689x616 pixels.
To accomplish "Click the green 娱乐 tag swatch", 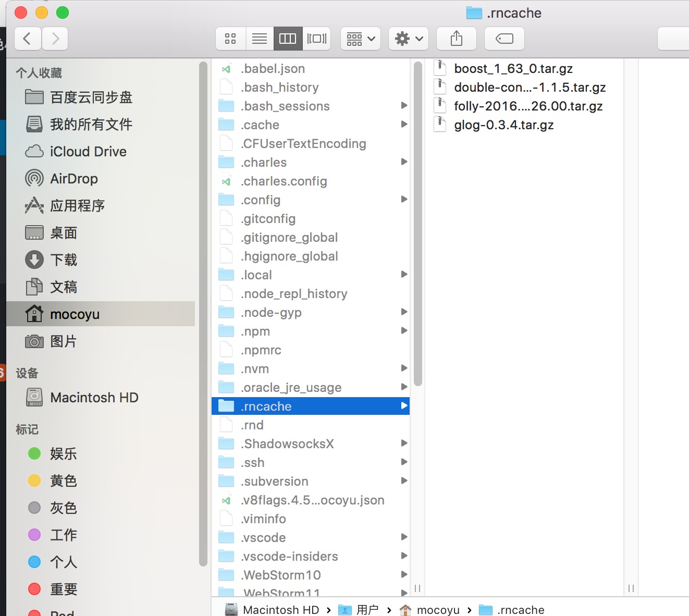I will click(x=34, y=453).
